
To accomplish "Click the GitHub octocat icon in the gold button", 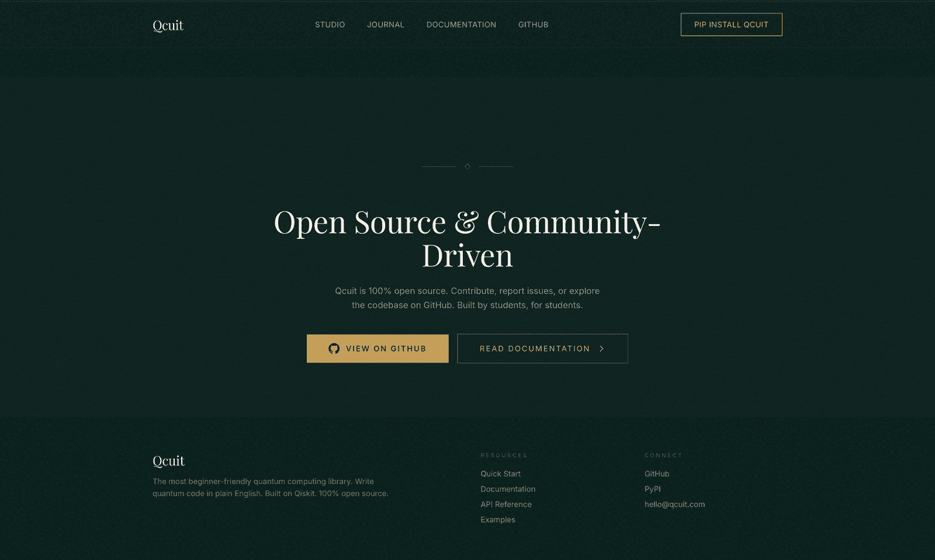I will pos(334,349).
